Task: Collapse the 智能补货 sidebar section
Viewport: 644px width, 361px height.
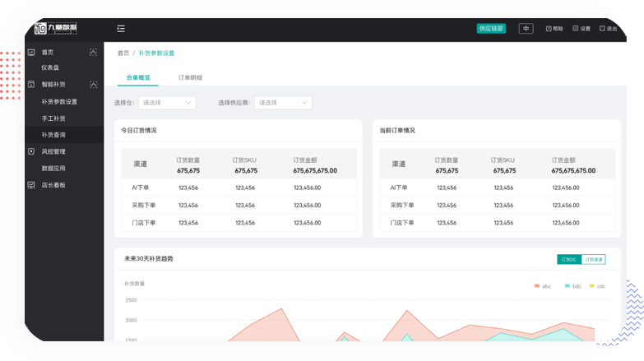Action: (93, 84)
